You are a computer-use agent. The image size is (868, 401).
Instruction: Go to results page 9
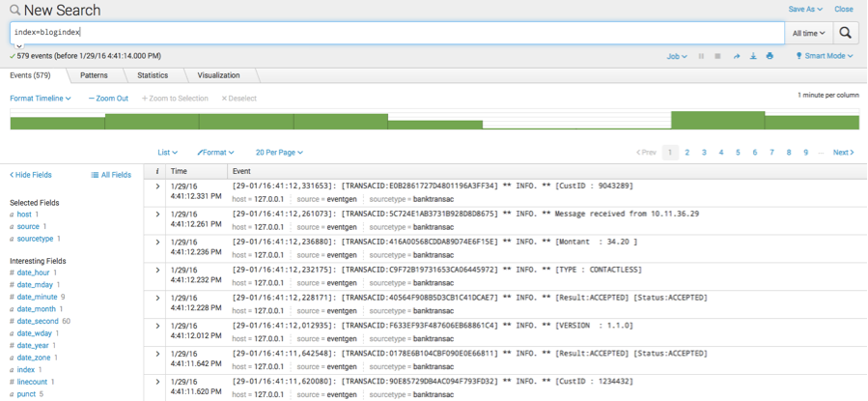coord(805,153)
